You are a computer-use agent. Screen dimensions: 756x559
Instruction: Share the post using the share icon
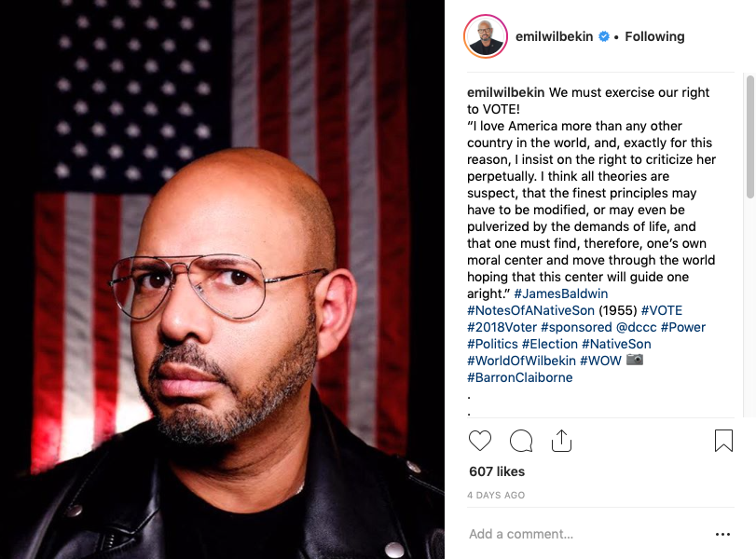click(x=561, y=440)
